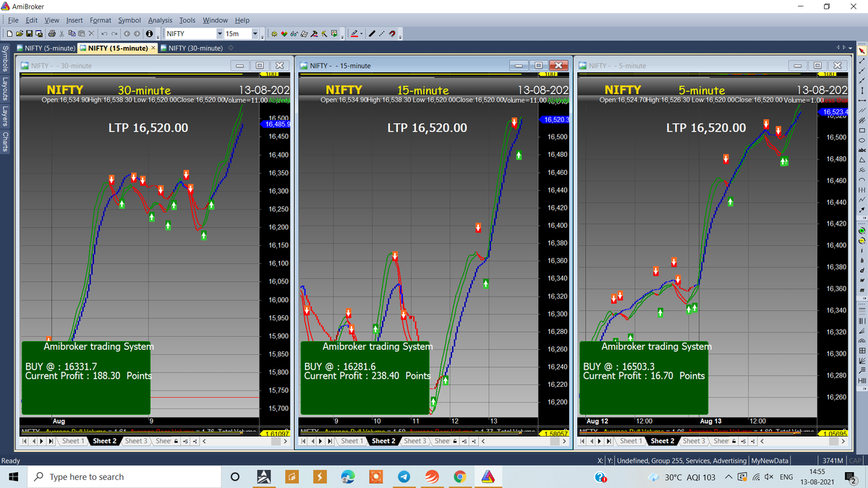
Task: Toggle interval link I in 15-minute window
Action: [x=474, y=441]
